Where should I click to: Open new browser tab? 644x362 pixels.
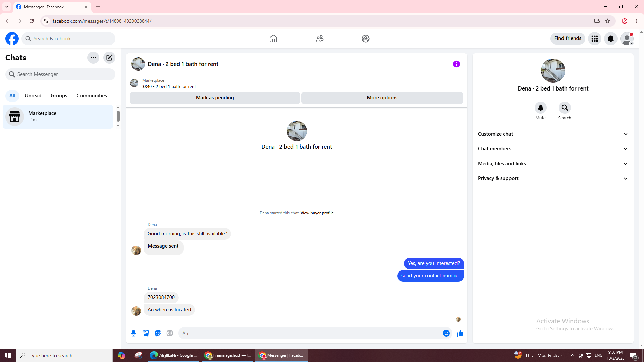(x=98, y=7)
